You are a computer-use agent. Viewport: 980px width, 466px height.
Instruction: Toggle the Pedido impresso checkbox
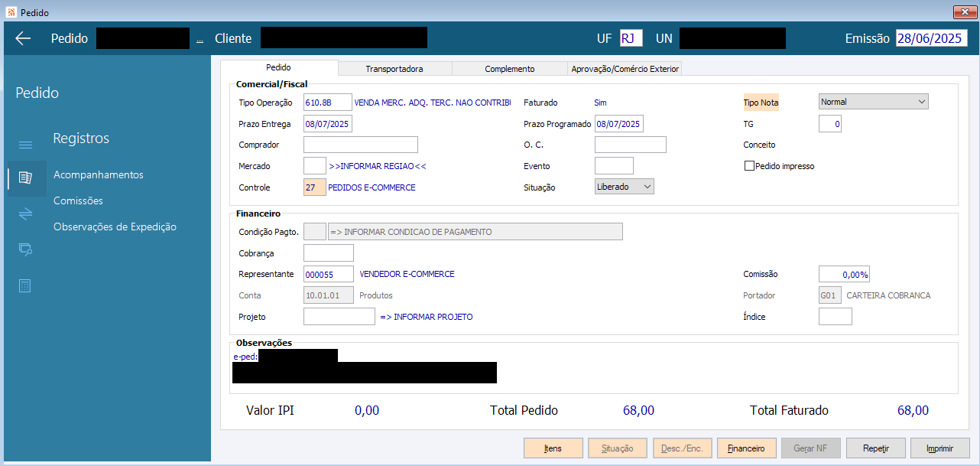pos(749,166)
